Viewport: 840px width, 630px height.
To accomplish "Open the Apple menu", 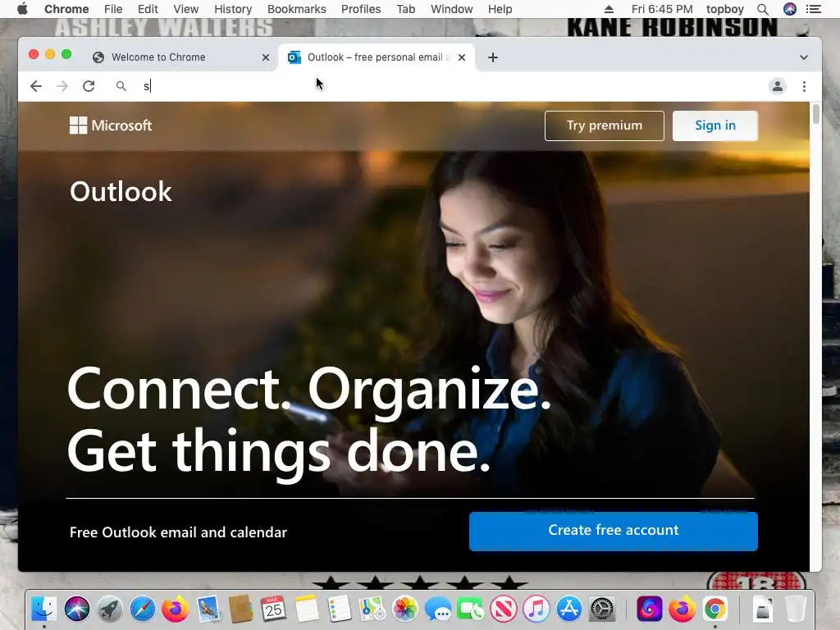I will 22,9.
